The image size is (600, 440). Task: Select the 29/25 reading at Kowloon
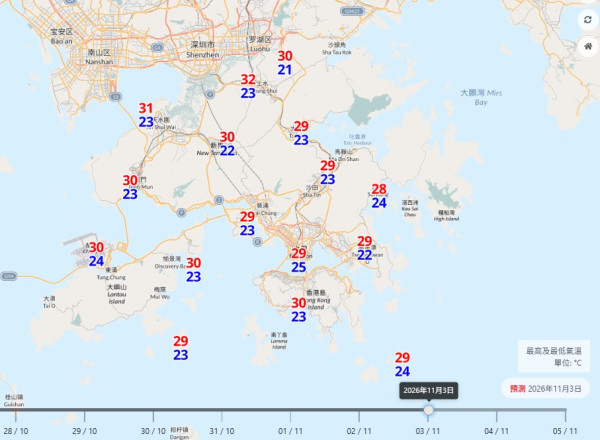[298, 260]
